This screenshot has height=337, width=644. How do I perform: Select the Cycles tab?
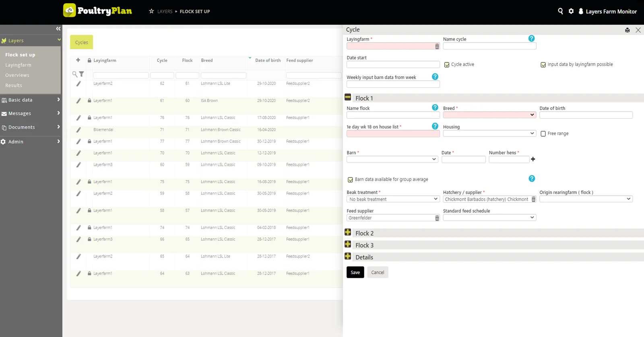[x=81, y=42]
